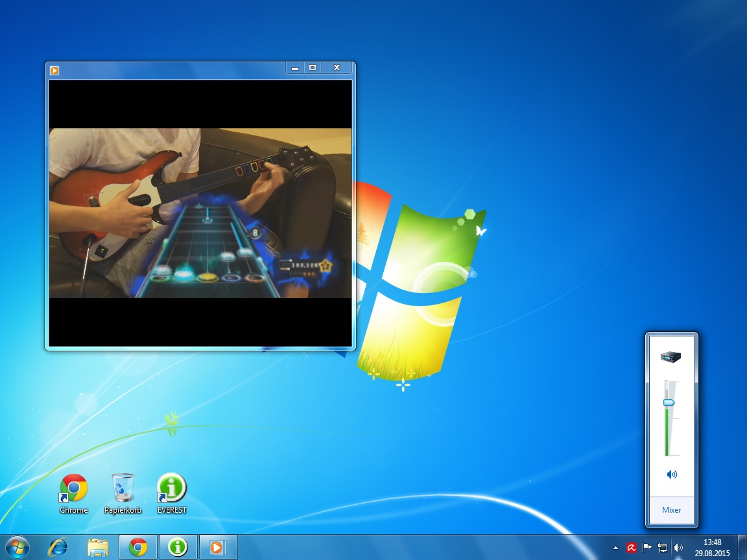The image size is (747, 560).
Task: Open the Avira tray icon
Action: (631, 548)
